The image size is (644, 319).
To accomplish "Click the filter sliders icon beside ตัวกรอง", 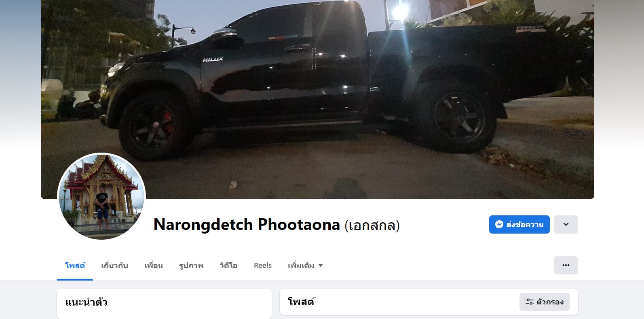I will click(529, 302).
